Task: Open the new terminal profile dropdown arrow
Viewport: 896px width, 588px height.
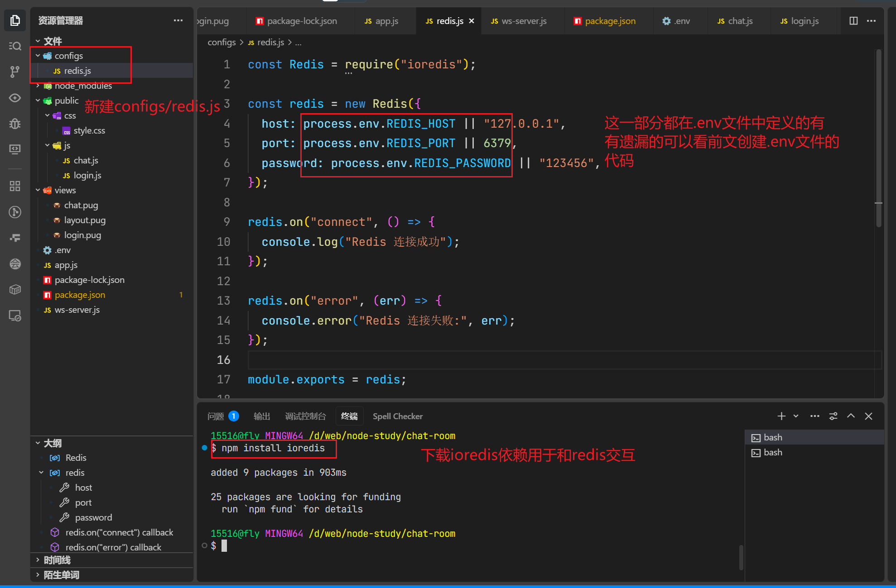Action: [796, 416]
